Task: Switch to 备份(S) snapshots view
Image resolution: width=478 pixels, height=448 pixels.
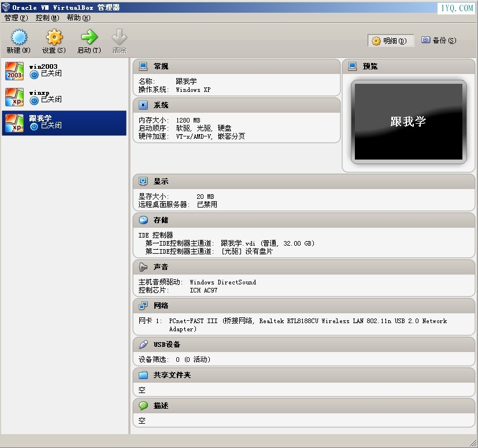Action: [439, 40]
